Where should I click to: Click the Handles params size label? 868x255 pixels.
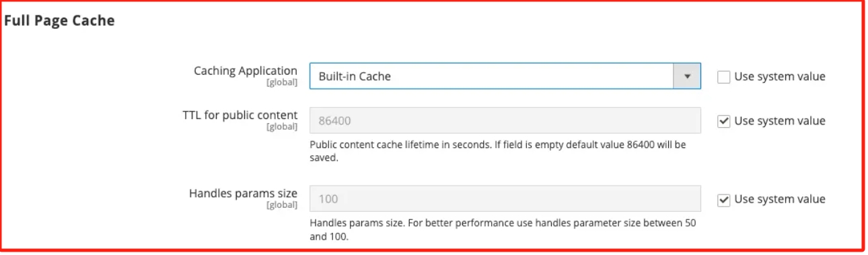[243, 193]
